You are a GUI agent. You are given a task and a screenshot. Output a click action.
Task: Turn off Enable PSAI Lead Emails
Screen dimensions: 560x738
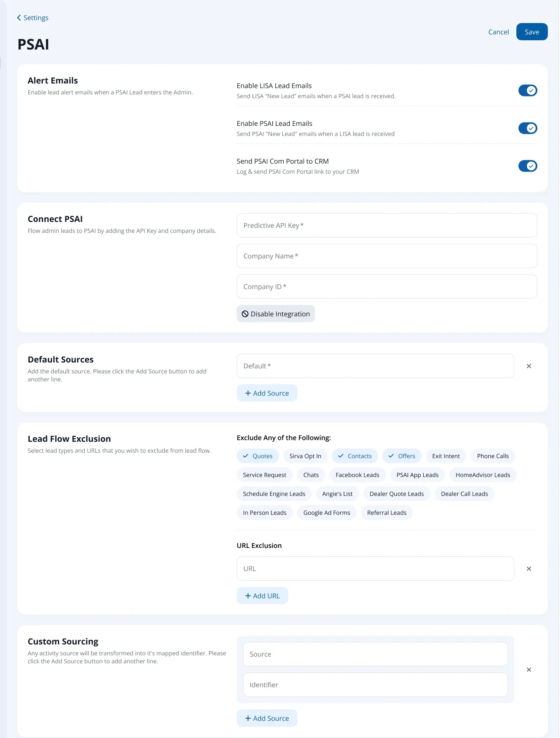coord(527,128)
